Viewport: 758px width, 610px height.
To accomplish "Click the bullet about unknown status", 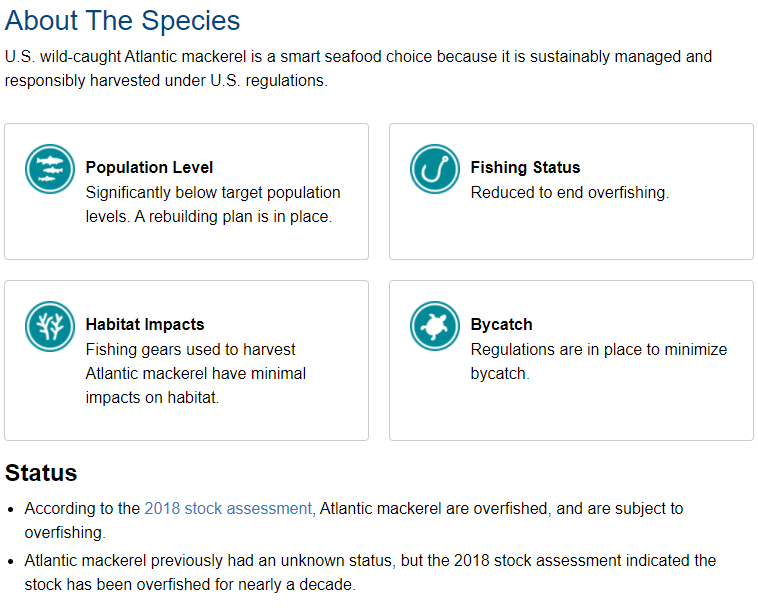I will tap(370, 572).
